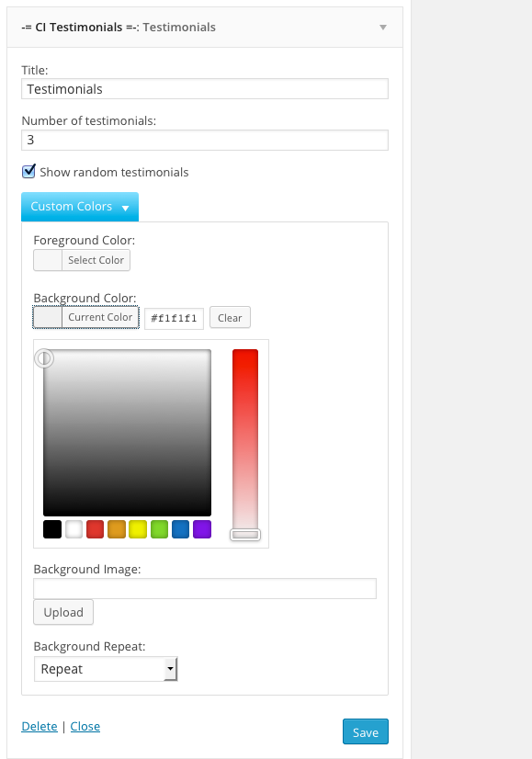Upload a background image

[x=63, y=612]
